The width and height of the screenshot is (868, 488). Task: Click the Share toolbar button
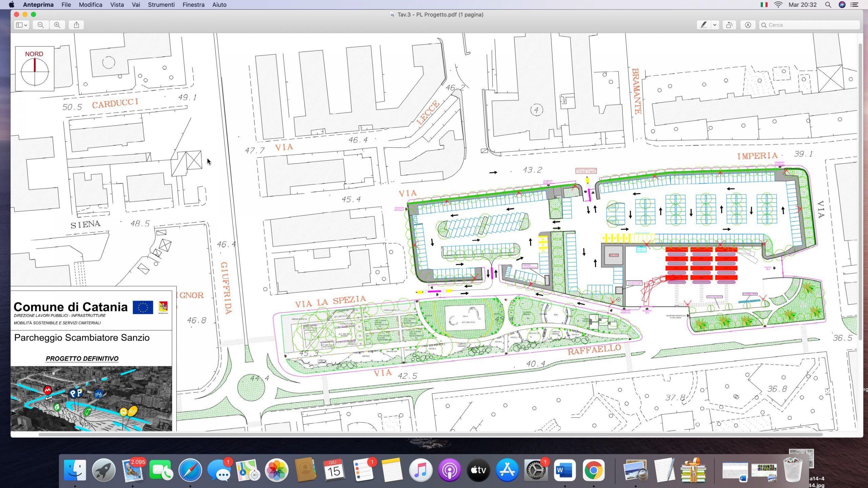77,25
